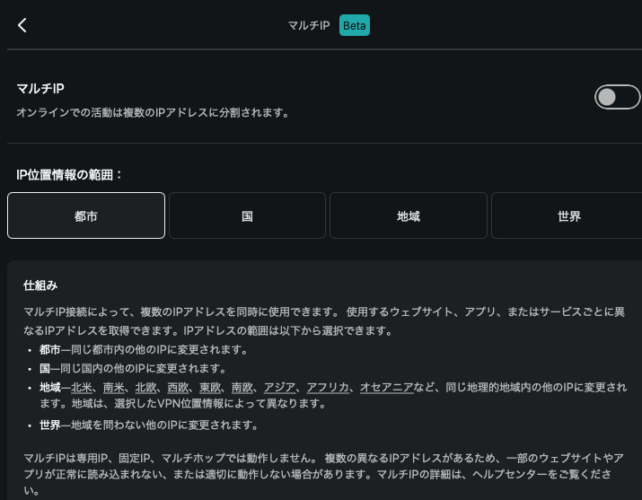The height and width of the screenshot is (500, 642).
Task: Open the オセアニア region link
Action: (387, 387)
